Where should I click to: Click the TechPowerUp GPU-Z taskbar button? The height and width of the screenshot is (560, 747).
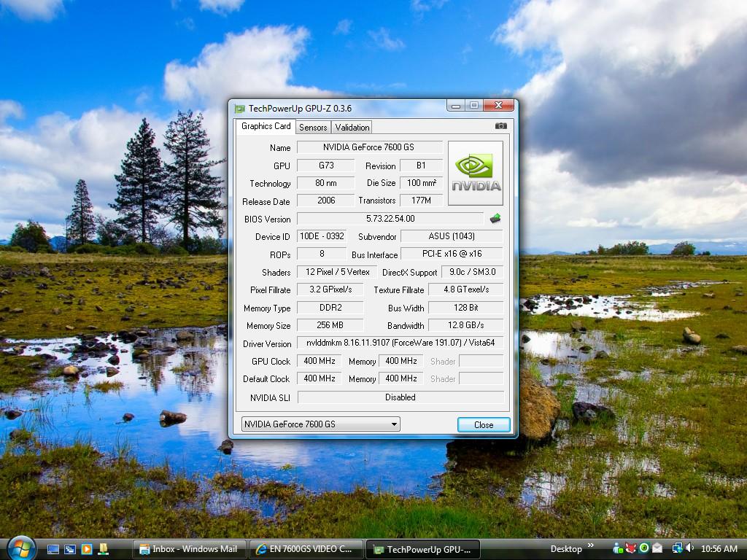tap(423, 549)
